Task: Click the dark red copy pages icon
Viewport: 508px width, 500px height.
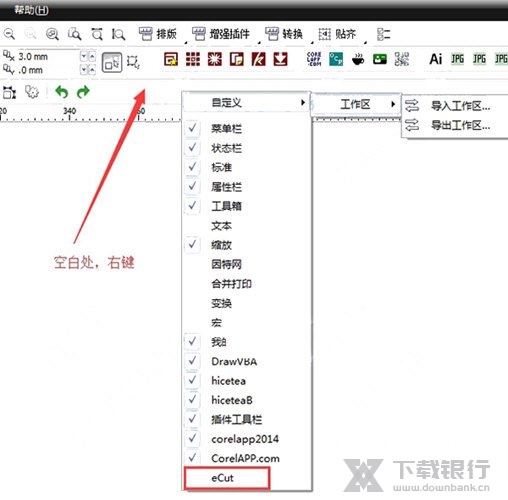Action: [x=237, y=59]
